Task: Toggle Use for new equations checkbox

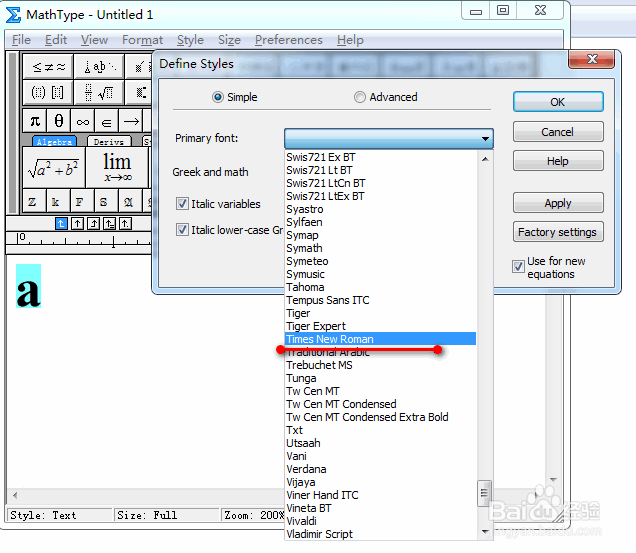Action: point(518,267)
